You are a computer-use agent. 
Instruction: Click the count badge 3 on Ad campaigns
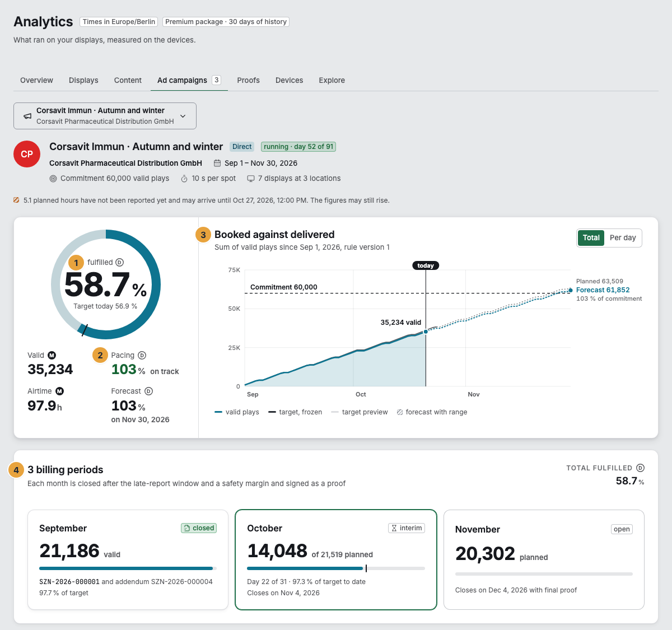coord(216,80)
